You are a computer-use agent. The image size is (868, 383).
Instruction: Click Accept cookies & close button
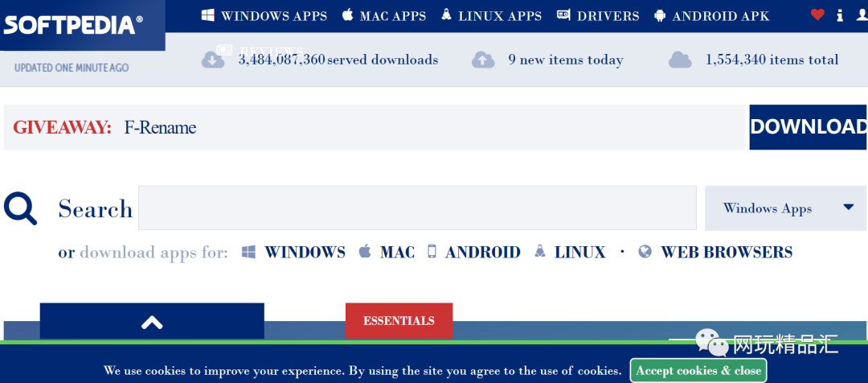pos(698,371)
